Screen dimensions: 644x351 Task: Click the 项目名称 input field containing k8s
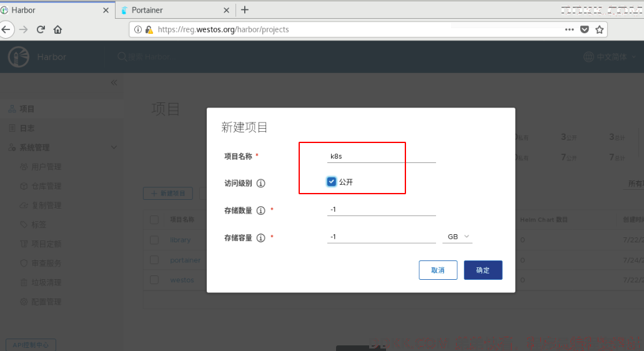pos(381,156)
